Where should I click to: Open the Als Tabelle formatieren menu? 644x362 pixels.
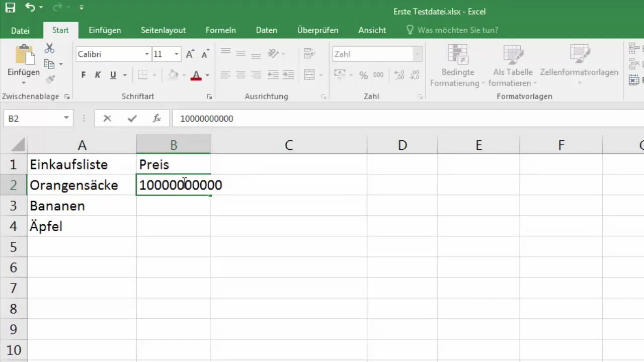(x=512, y=65)
